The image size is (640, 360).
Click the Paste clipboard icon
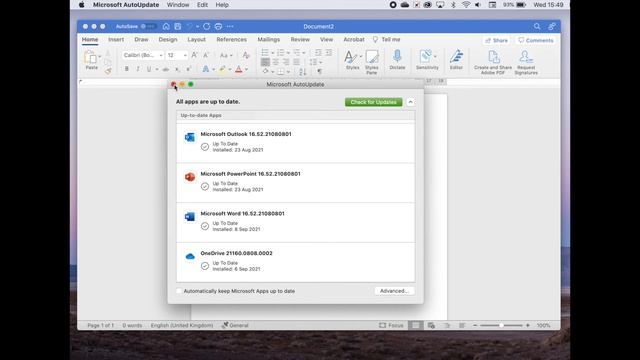coord(90,57)
